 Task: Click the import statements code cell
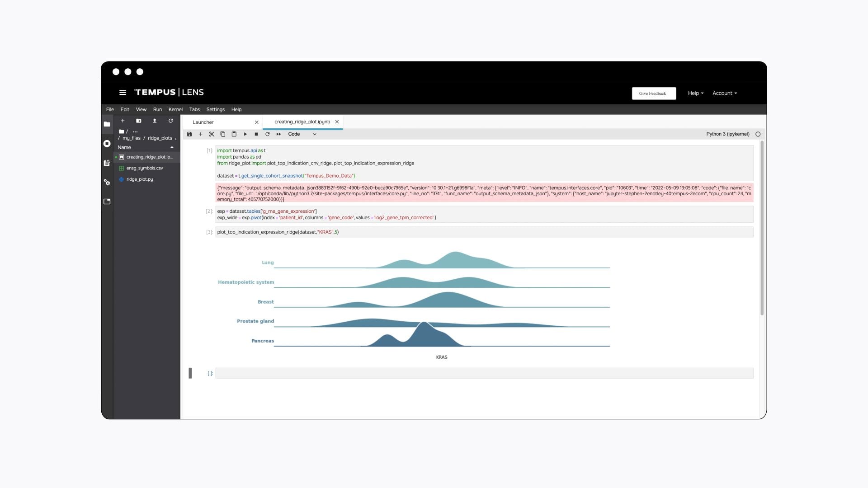pyautogui.click(x=484, y=163)
